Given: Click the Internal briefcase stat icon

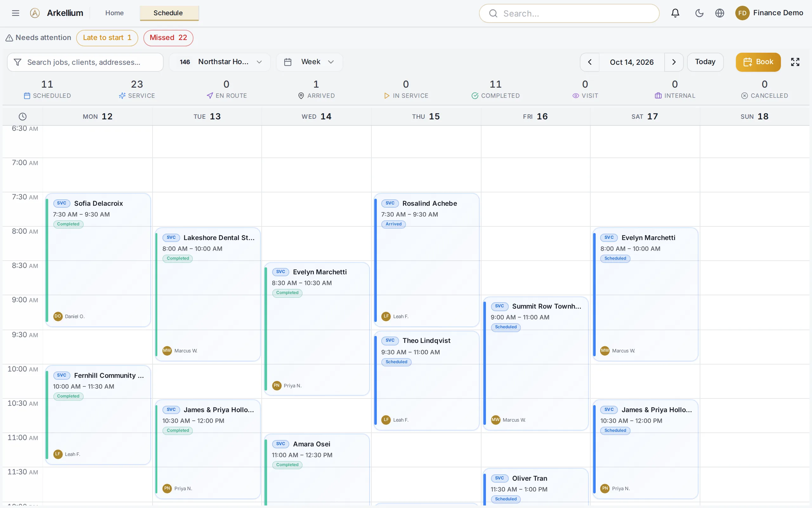Looking at the screenshot, I should point(658,96).
